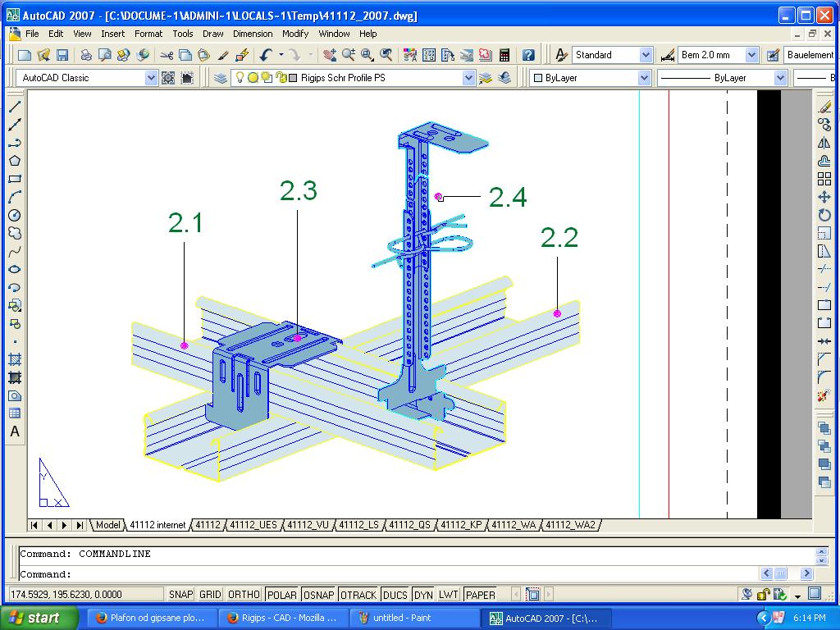840x630 pixels.
Task: Click the Windows start button
Action: [x=39, y=618]
